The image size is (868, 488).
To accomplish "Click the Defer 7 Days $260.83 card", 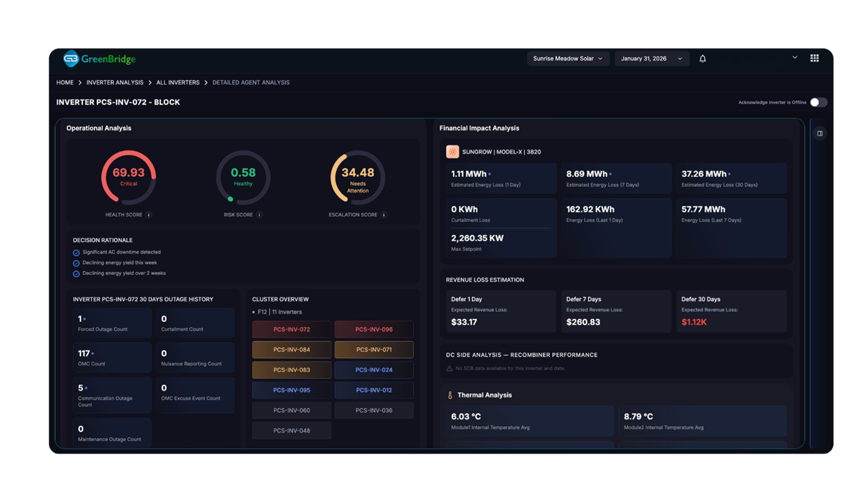I will [x=616, y=311].
